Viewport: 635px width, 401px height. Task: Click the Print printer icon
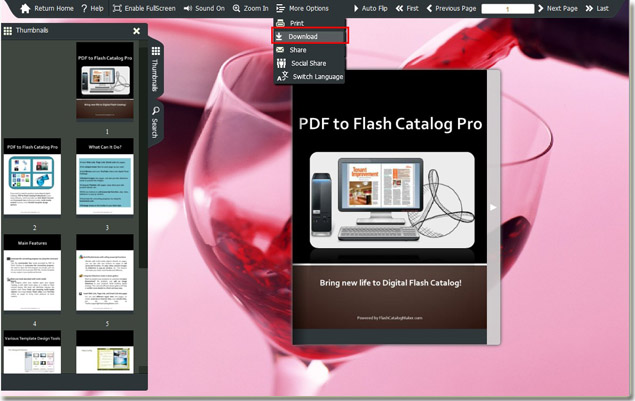pyautogui.click(x=280, y=23)
